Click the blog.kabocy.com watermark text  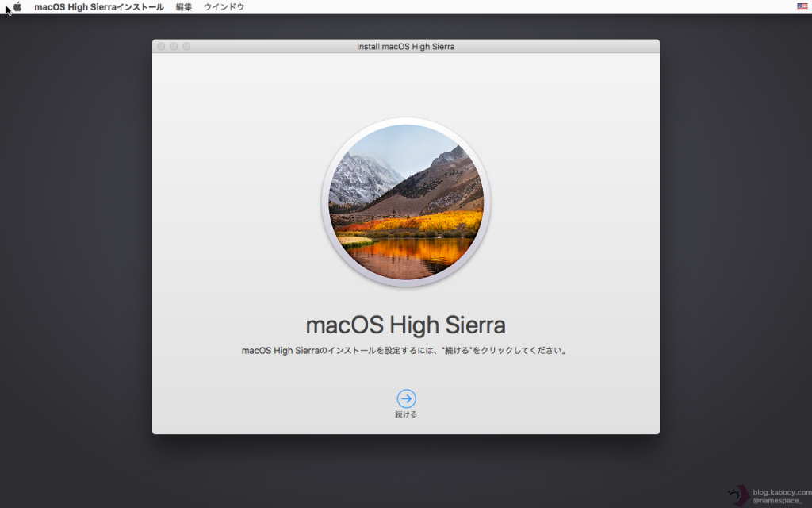coord(781,492)
